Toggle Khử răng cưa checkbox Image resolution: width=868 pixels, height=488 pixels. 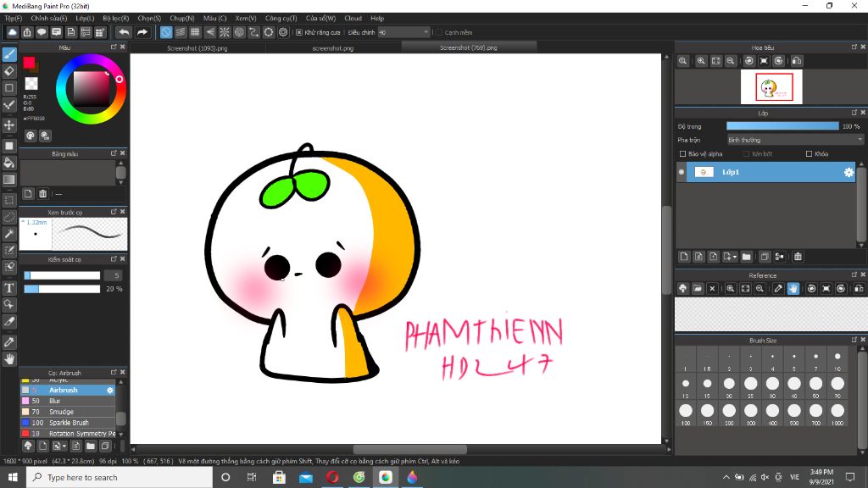pos(299,32)
